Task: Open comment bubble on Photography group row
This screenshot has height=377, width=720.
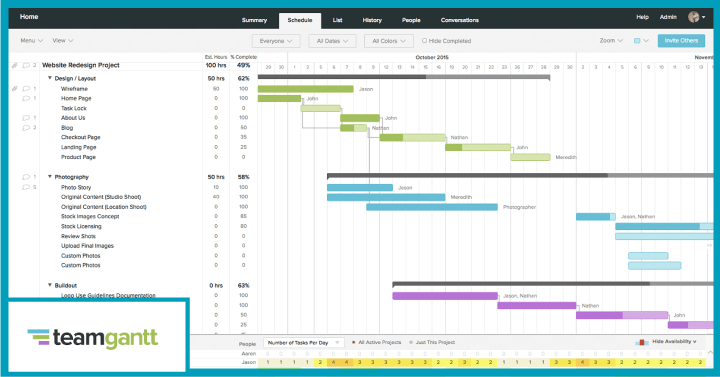Action: click(26, 177)
